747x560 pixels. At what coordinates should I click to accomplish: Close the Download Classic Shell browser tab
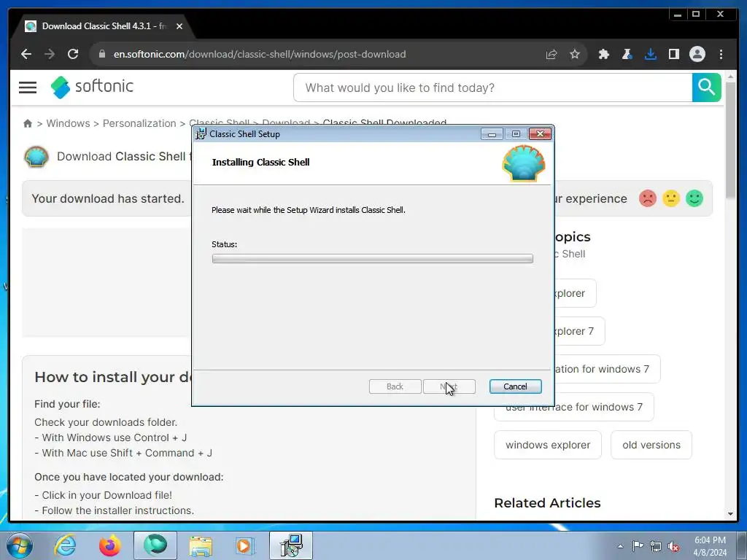point(179,26)
